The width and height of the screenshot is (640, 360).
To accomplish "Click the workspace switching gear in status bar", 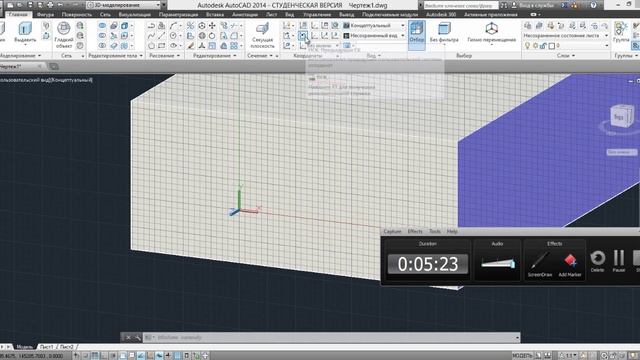I will 603,356.
